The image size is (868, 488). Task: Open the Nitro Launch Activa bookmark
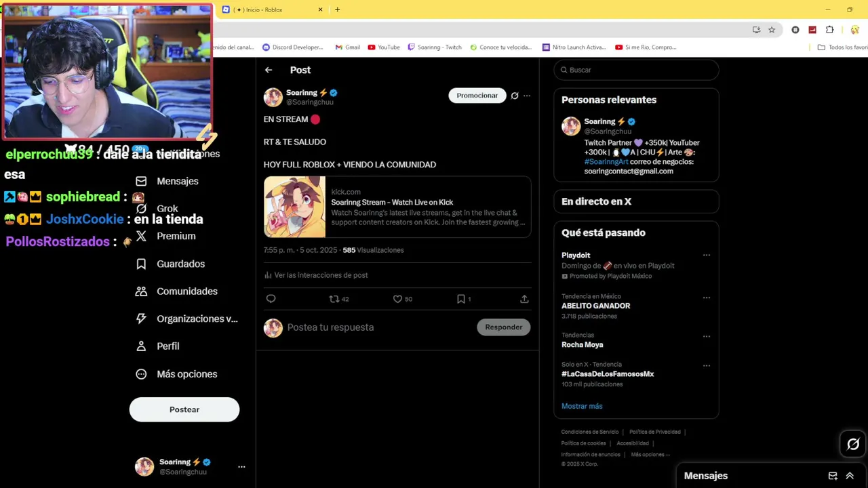point(574,47)
